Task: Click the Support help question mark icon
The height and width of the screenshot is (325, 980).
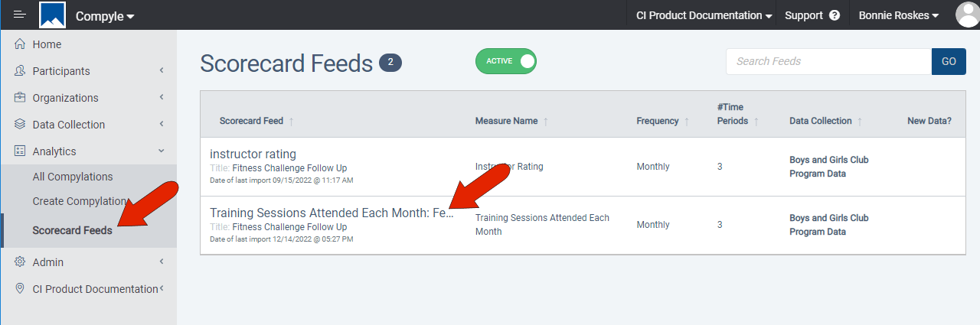Action: pos(835,15)
